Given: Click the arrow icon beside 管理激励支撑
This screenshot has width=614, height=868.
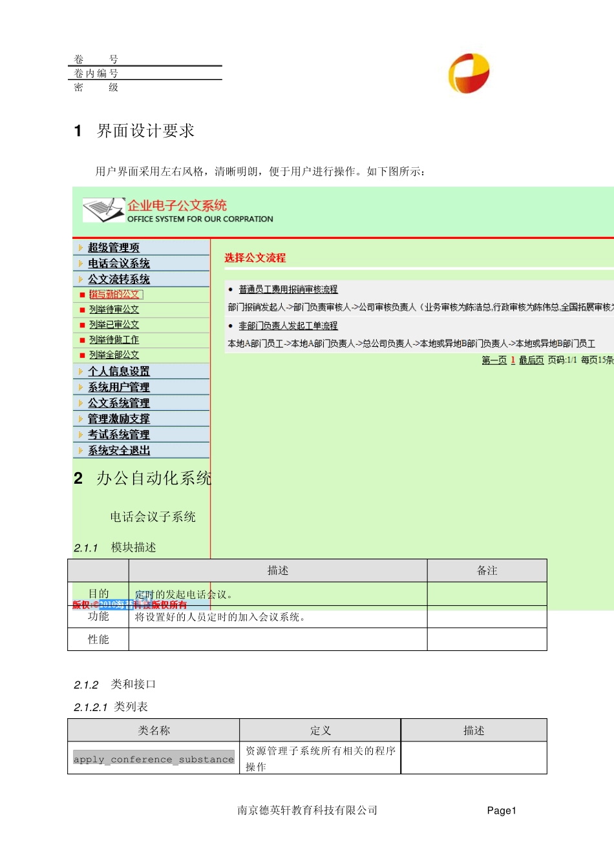Looking at the screenshot, I should 81,418.
